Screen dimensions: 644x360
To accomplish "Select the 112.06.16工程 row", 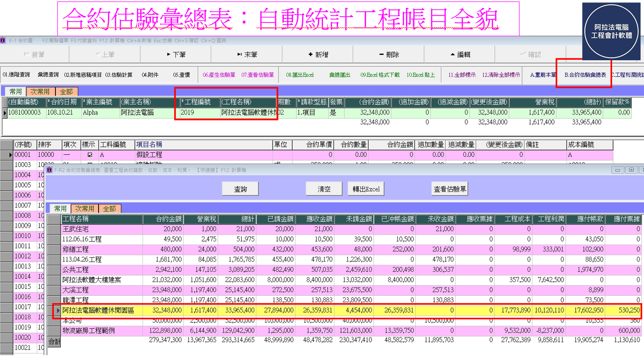I will pos(343,239).
